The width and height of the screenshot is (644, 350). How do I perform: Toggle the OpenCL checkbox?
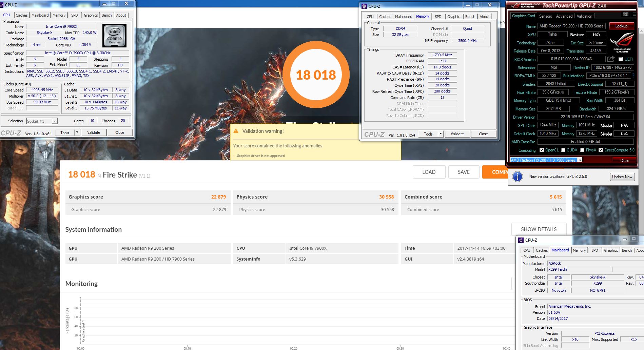point(542,150)
